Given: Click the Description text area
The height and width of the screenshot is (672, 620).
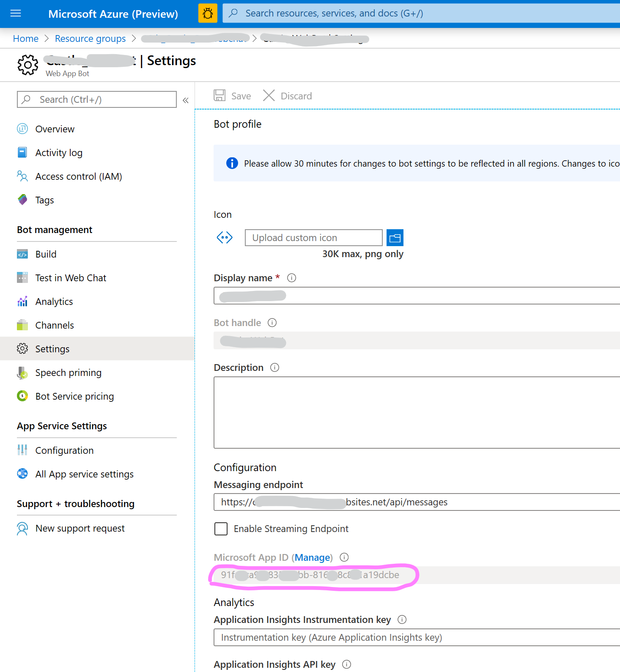Looking at the screenshot, I should 417,412.
